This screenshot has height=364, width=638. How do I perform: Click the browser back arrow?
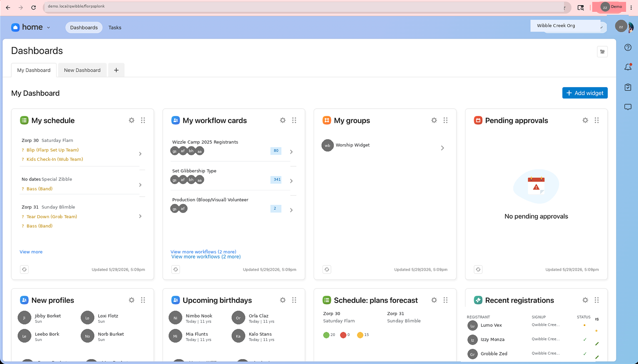pos(8,7)
